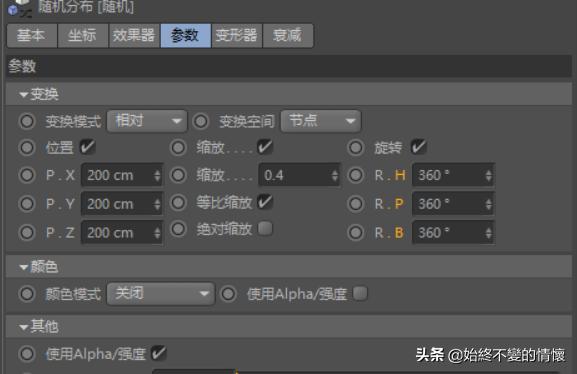Click the R.P stepper arrows

point(489,204)
